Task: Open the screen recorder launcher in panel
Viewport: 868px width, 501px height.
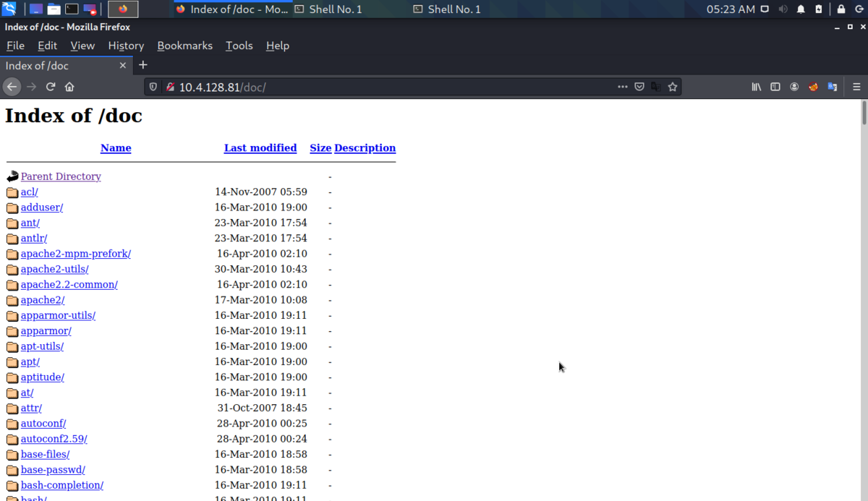Action: (x=90, y=9)
